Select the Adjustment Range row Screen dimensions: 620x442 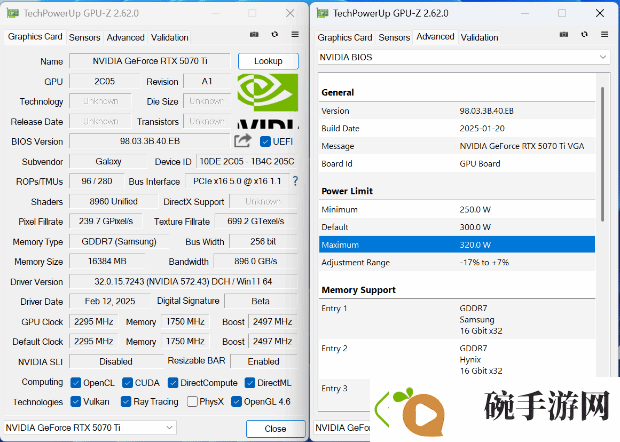point(457,262)
